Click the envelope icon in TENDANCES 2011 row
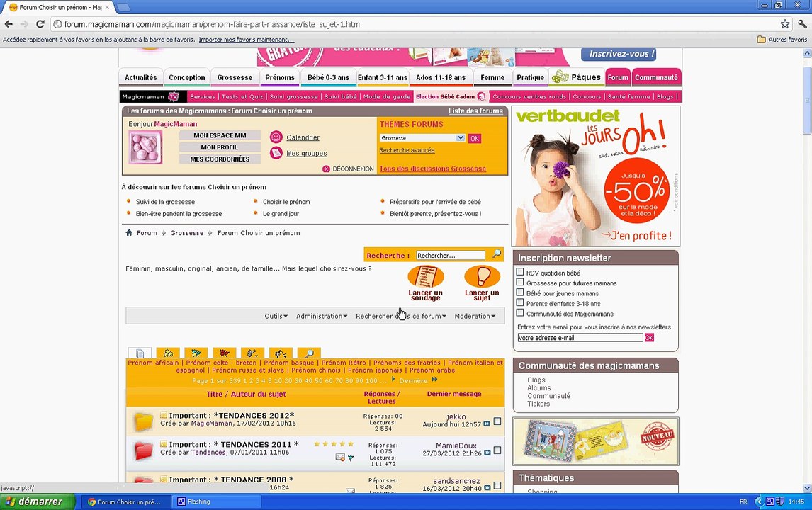The image size is (812, 510). (x=340, y=457)
